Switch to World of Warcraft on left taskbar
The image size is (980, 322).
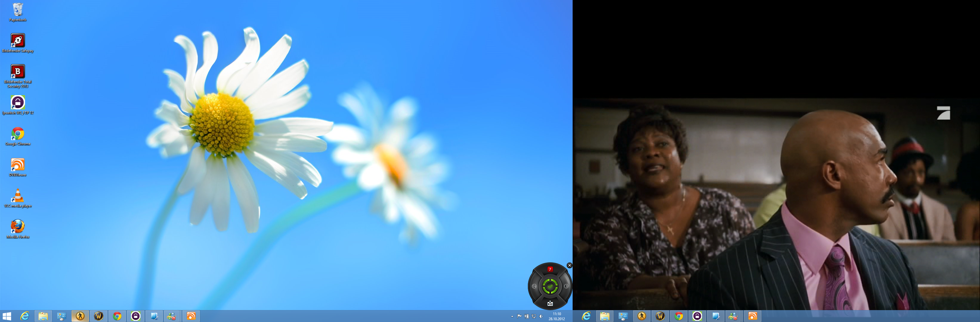click(x=98, y=316)
